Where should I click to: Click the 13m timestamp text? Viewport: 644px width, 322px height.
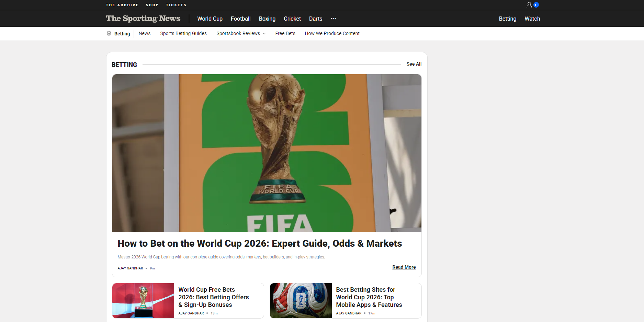(x=214, y=313)
